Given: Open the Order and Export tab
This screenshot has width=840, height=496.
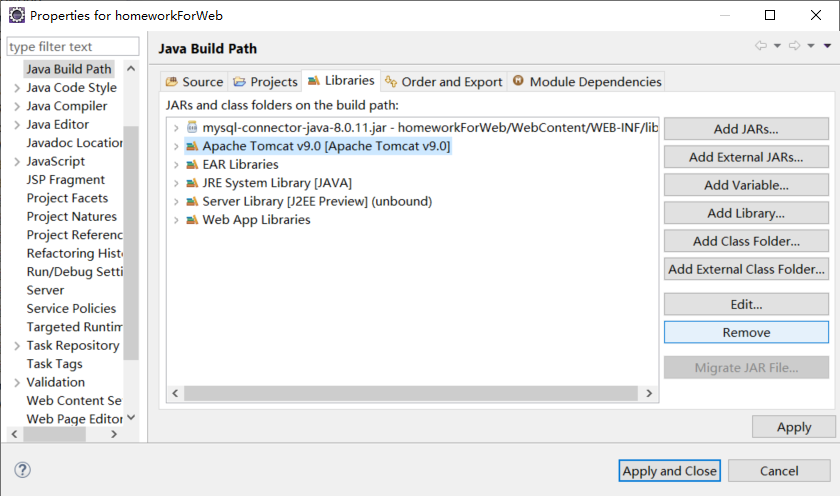Looking at the screenshot, I should (x=442, y=82).
